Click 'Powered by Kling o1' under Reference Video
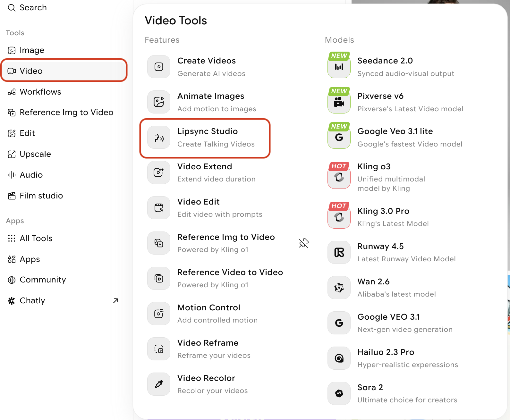Viewport: 510px width, 420px height. coord(213,285)
